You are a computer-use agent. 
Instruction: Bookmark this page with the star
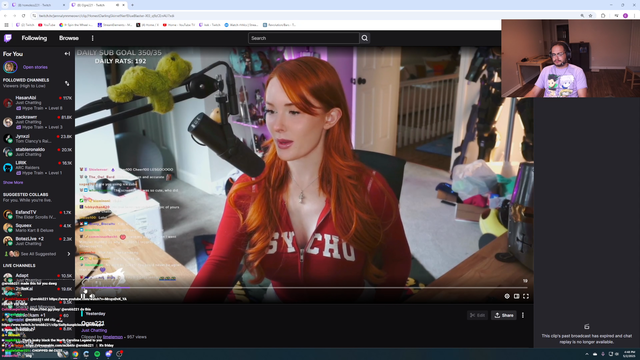(590, 16)
